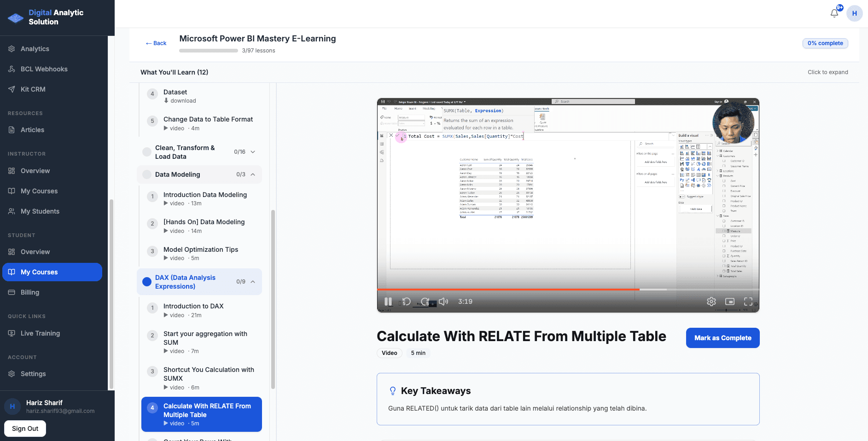This screenshot has width=868, height=441.
Task: Open Instructor My Courses
Action: pyautogui.click(x=52, y=191)
